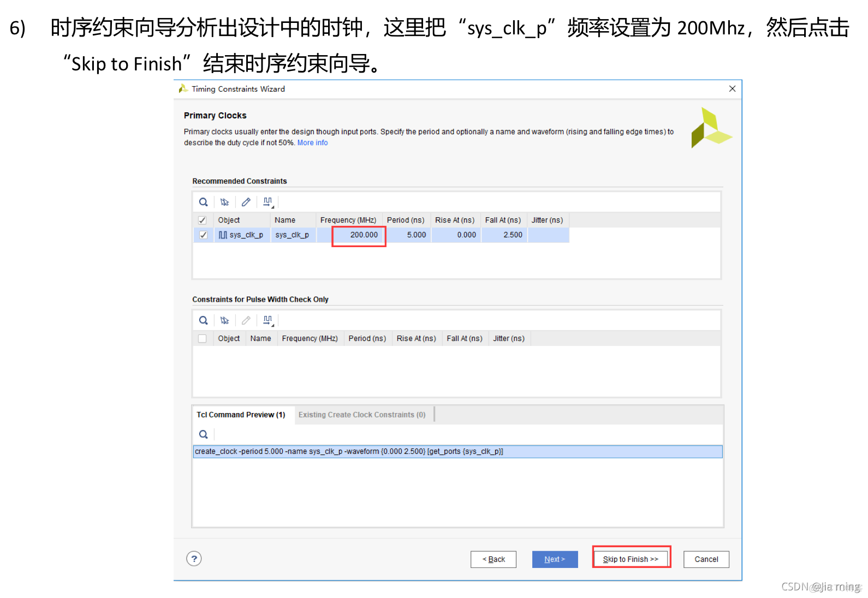This screenshot has width=868, height=598.
Task: Click the Next button
Action: (555, 559)
